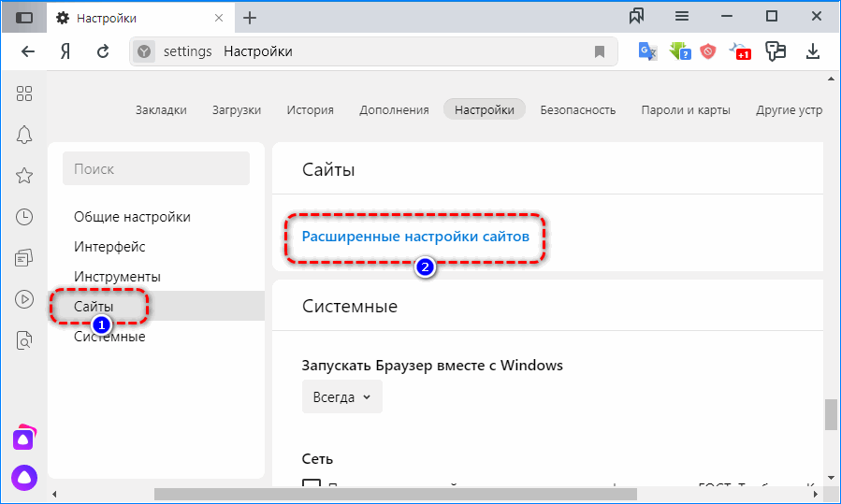
Task: Open downloads panel arrow icon
Action: tap(813, 51)
